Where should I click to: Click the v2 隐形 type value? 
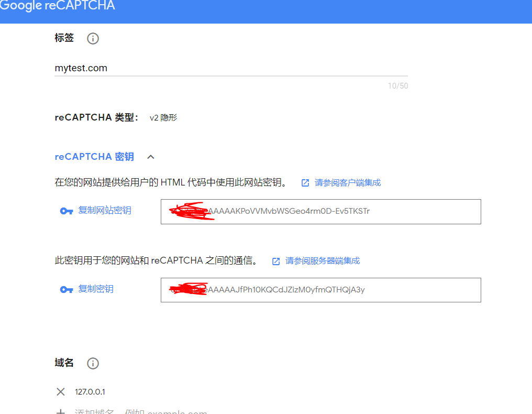tap(163, 118)
